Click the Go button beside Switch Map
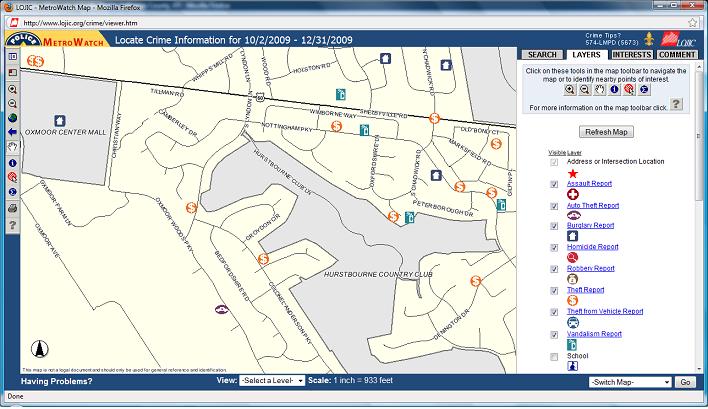 (x=685, y=382)
